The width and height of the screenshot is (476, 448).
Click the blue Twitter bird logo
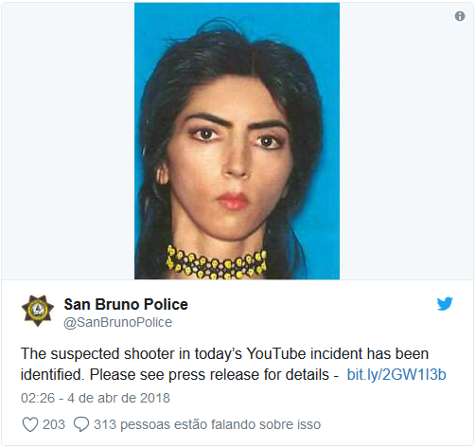coord(445,304)
